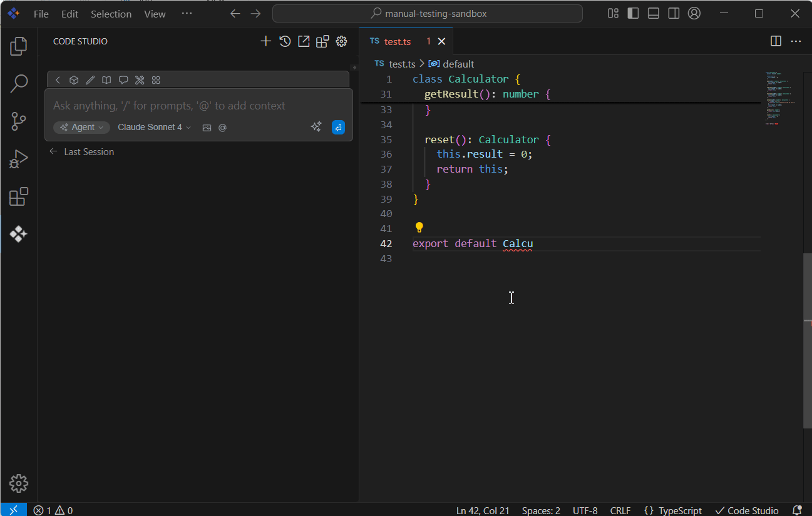Click the sticky scroll line getResult()

pyautogui.click(x=560, y=94)
